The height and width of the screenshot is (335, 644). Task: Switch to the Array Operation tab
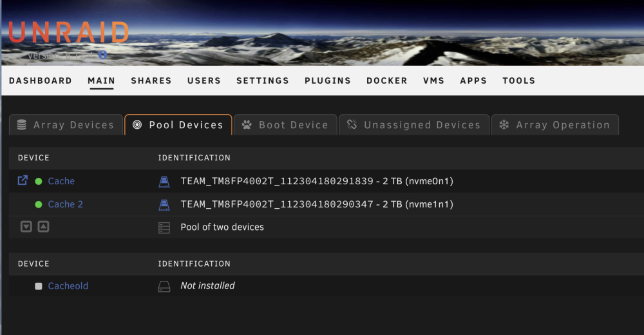tap(555, 124)
